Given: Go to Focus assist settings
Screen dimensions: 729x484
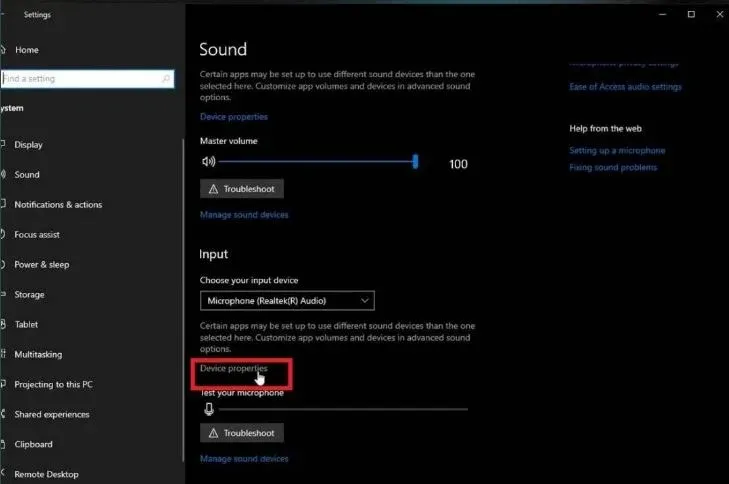Looking at the screenshot, I should [x=37, y=235].
